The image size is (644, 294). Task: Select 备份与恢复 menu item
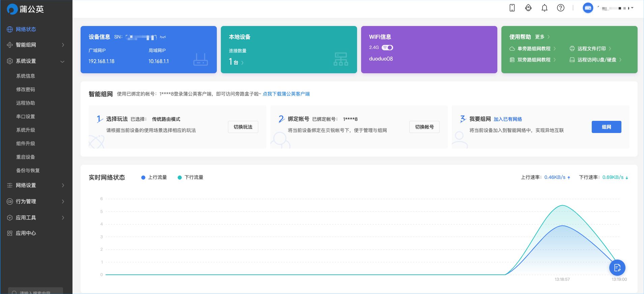pyautogui.click(x=28, y=170)
